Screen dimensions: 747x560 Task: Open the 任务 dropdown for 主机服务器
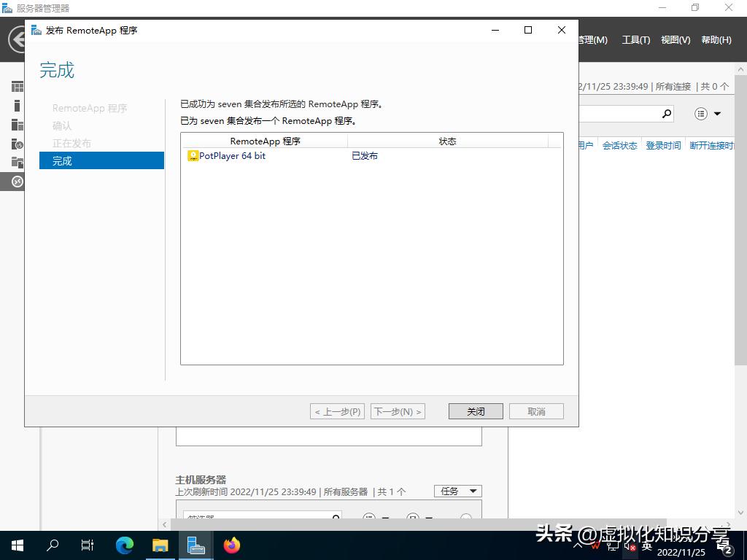click(x=457, y=491)
